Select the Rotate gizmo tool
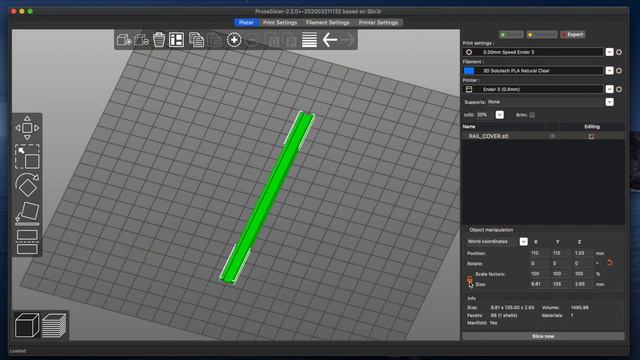 pos(27,185)
